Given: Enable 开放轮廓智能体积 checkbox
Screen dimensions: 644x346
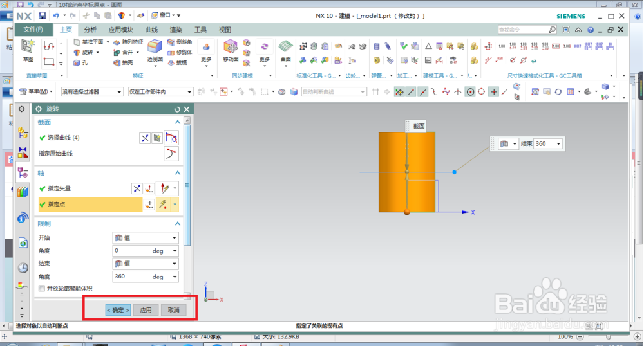Looking at the screenshot, I should [41, 289].
